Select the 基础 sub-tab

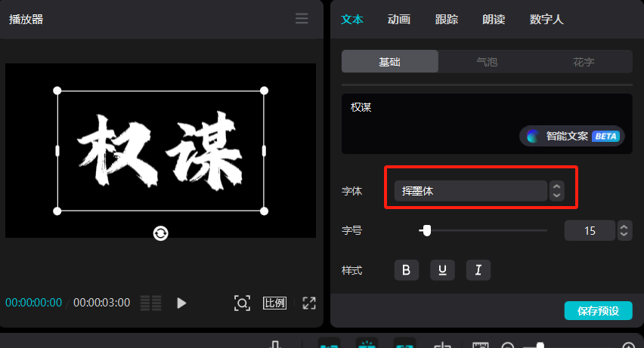[x=390, y=62]
